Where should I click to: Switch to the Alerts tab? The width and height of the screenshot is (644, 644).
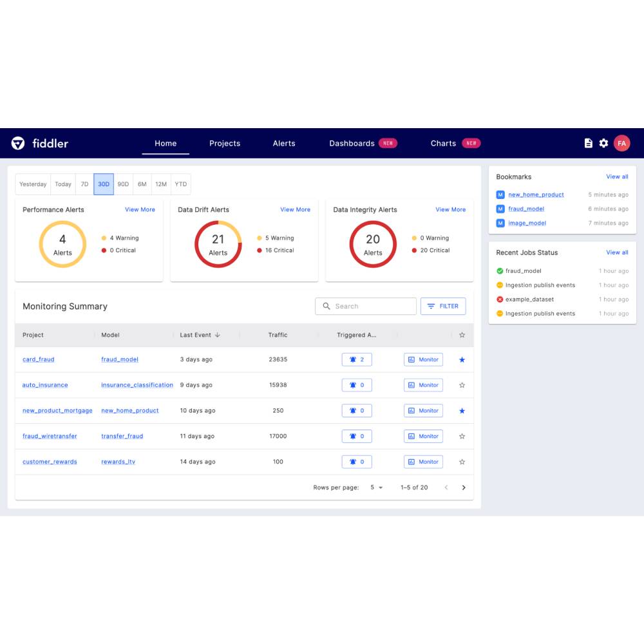pyautogui.click(x=283, y=143)
